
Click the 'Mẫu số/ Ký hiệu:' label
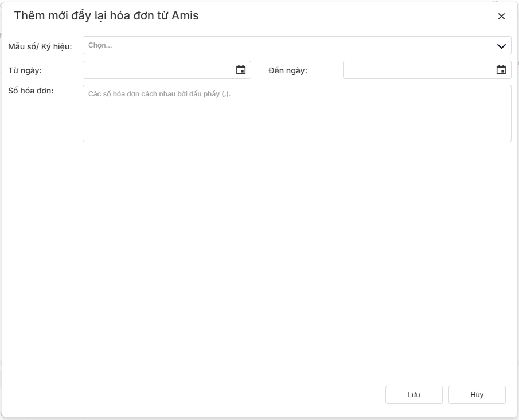(40, 46)
